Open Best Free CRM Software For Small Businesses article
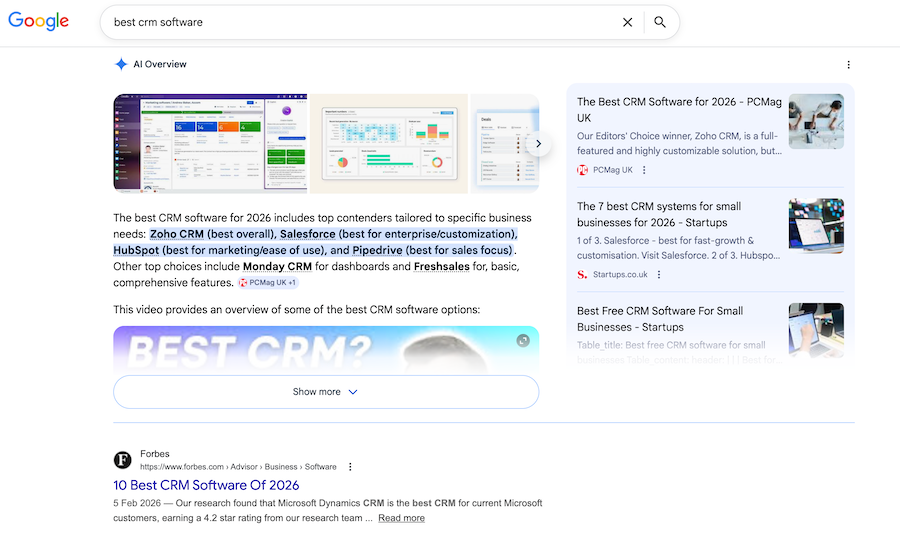This screenshot has height=537, width=900. pyautogui.click(x=660, y=318)
